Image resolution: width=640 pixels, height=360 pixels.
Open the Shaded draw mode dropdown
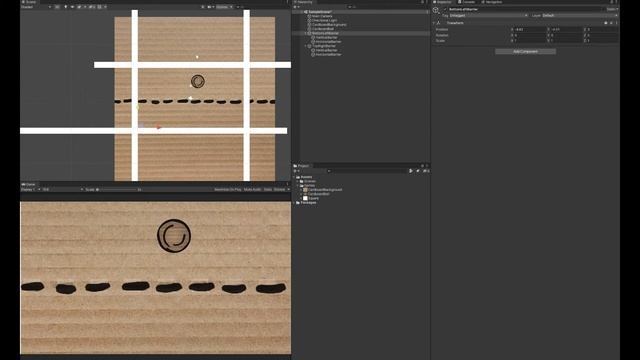click(x=36, y=7)
